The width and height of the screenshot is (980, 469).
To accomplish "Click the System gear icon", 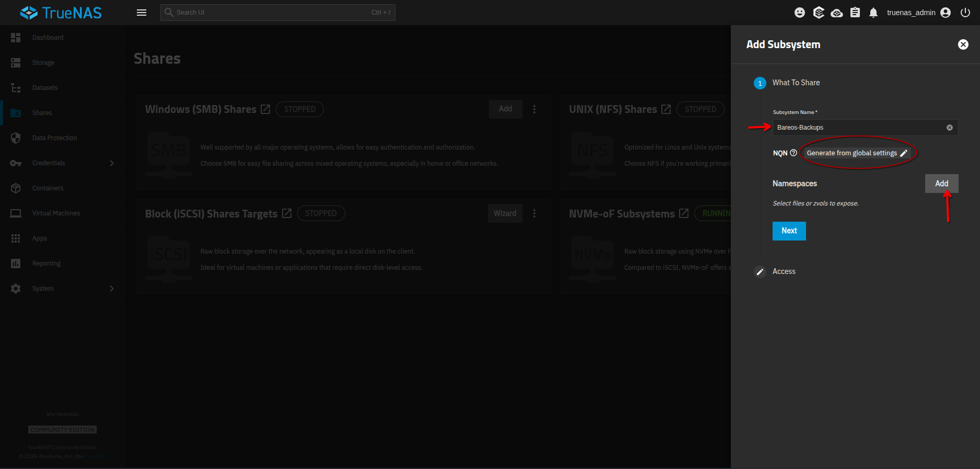I will [16, 289].
